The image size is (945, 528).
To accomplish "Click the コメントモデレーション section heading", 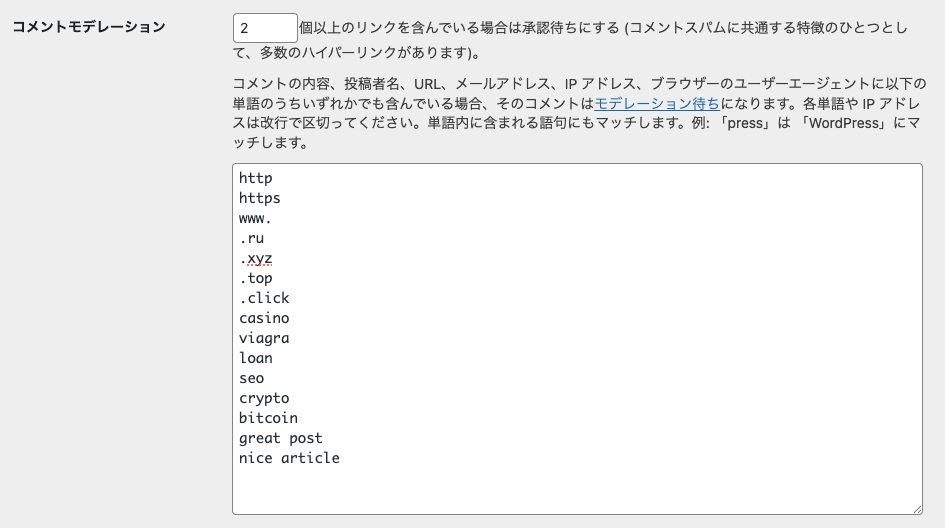I will (x=88, y=26).
